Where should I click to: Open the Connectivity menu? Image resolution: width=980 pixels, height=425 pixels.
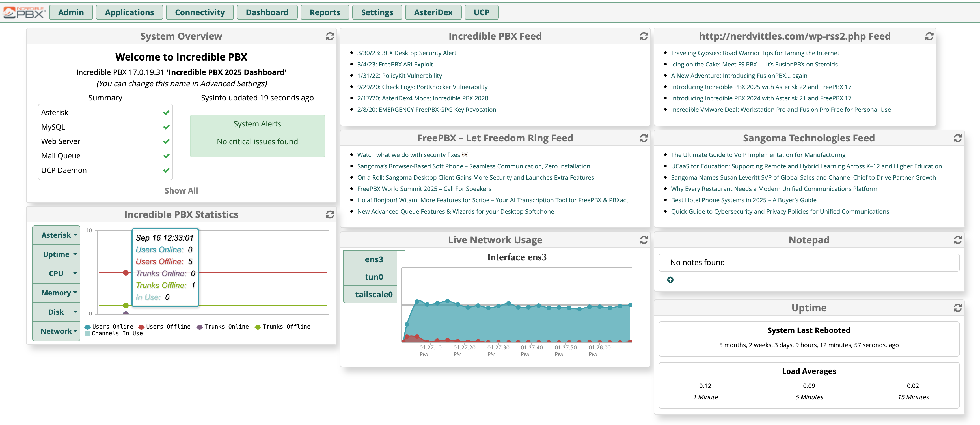[x=199, y=12]
